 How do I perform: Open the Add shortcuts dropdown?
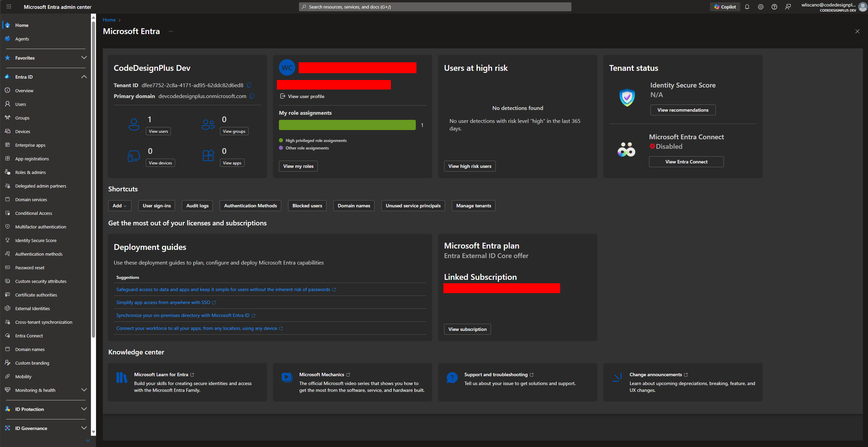pos(120,206)
